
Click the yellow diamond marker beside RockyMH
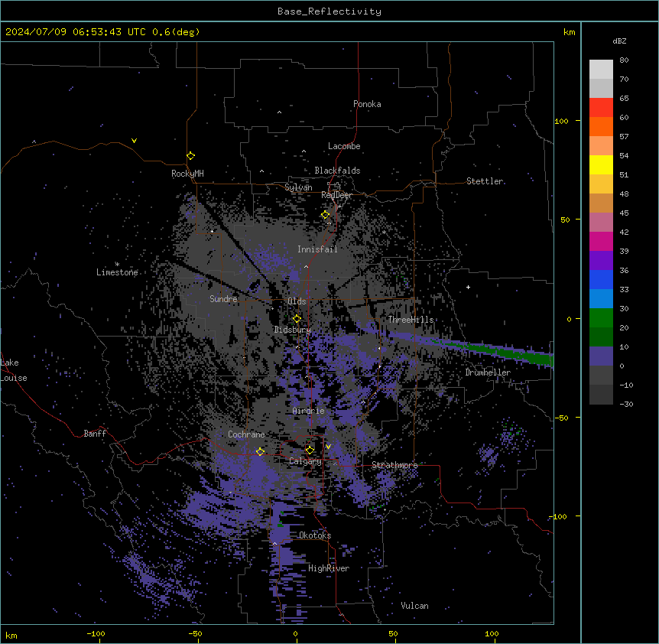point(190,156)
